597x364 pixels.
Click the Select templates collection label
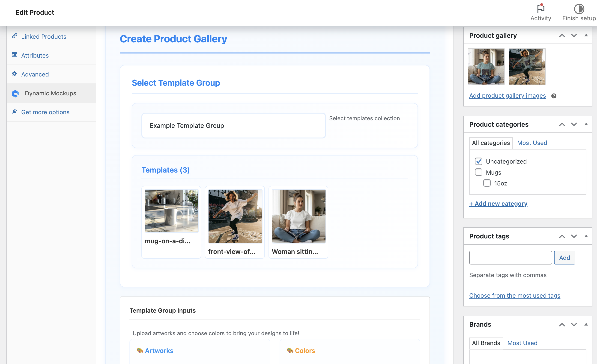[x=364, y=118]
